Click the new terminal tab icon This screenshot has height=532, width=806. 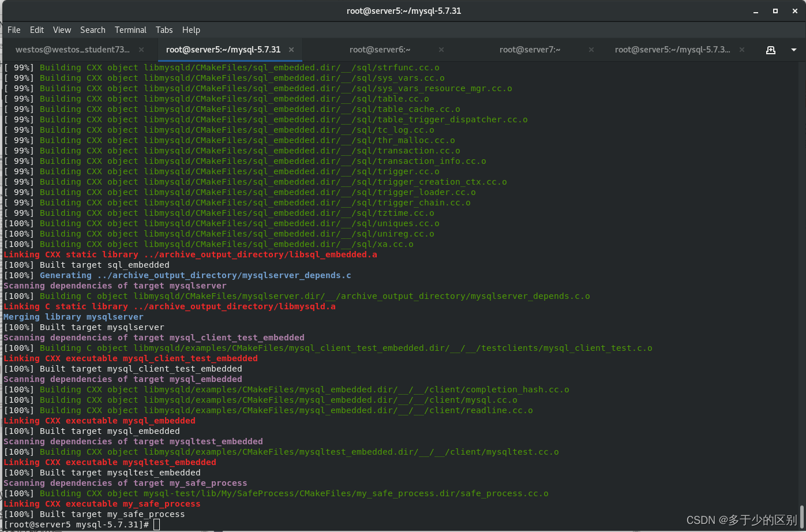[771, 50]
